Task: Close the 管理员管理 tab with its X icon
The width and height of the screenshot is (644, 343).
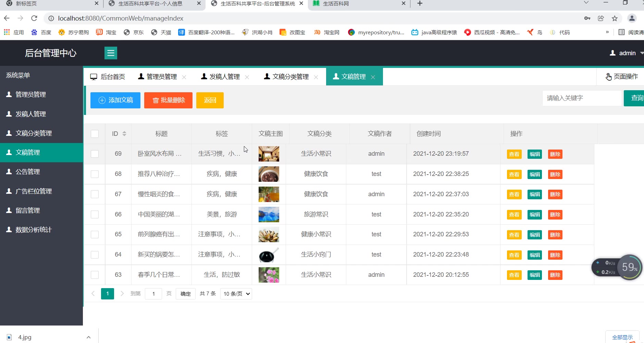Action: click(x=184, y=77)
